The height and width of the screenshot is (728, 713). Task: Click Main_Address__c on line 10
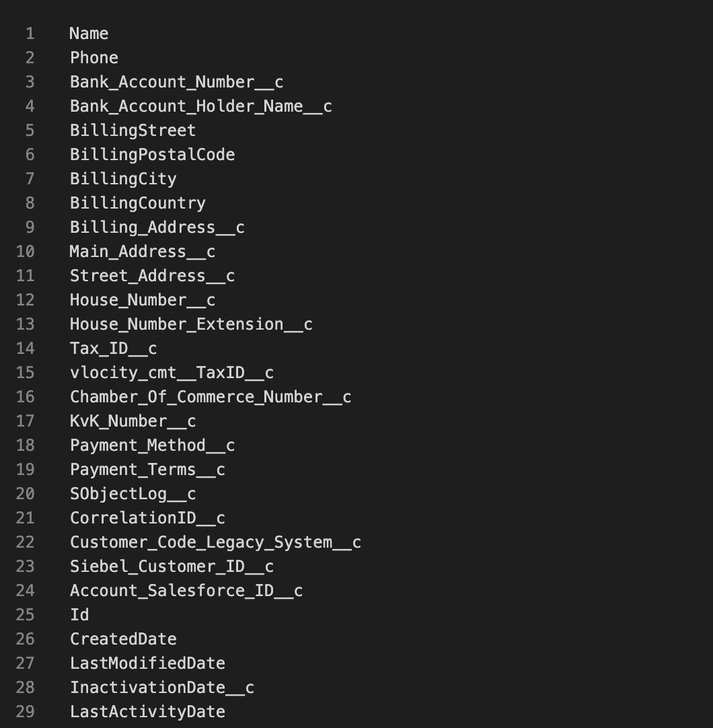pyautogui.click(x=142, y=252)
